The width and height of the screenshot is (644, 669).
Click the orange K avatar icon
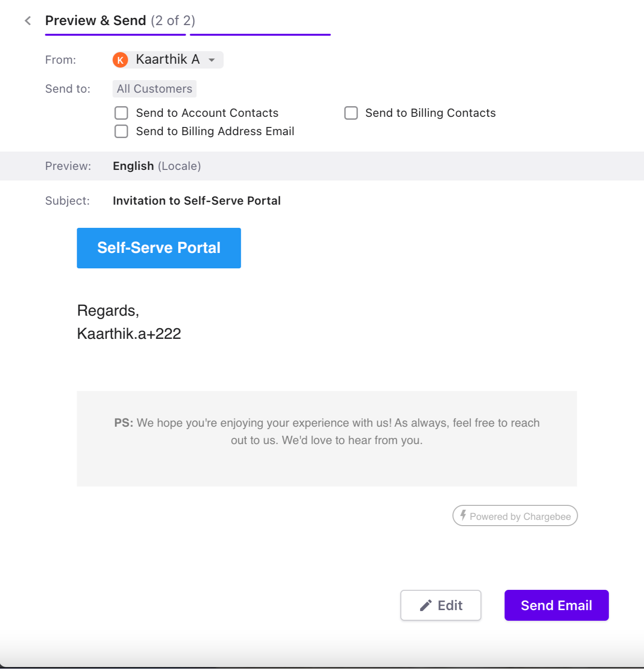click(120, 60)
